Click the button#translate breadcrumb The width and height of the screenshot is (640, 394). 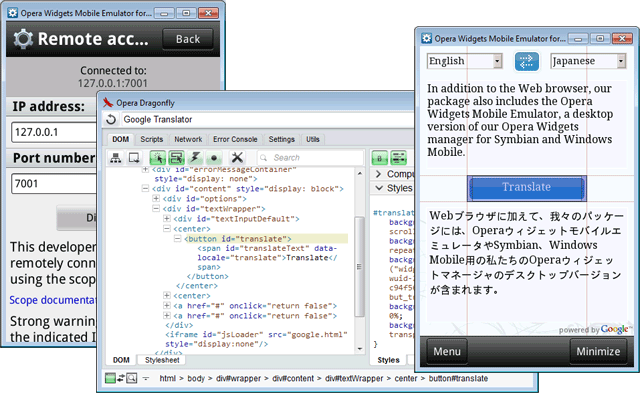coord(458,378)
